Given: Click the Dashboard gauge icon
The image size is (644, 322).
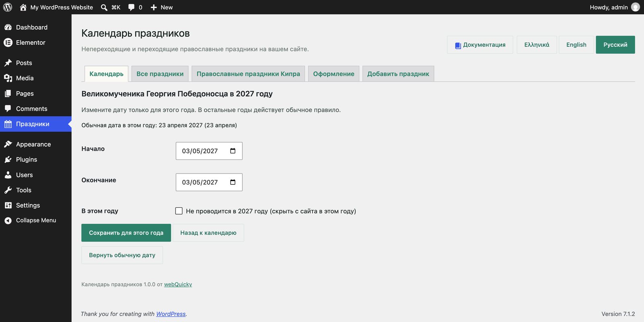Looking at the screenshot, I should (8, 27).
